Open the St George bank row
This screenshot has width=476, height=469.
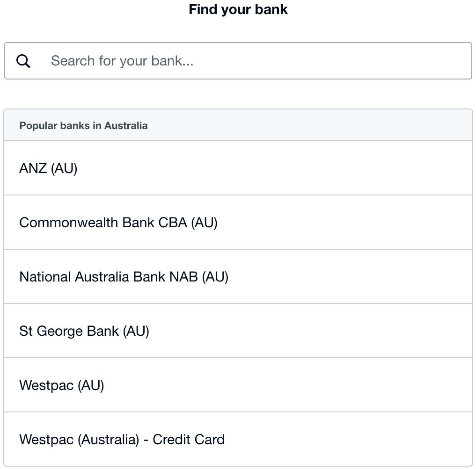238,331
